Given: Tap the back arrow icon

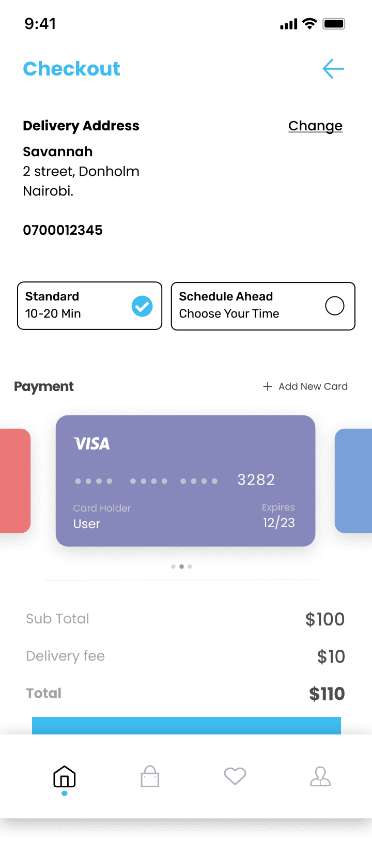Looking at the screenshot, I should tap(333, 69).
